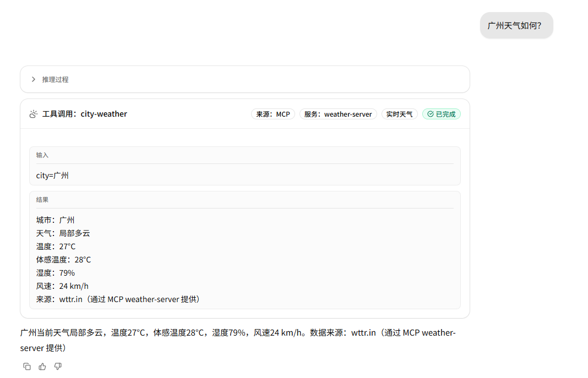Select the line 湿度：79%
The width and height of the screenshot is (588, 378).
click(56, 273)
